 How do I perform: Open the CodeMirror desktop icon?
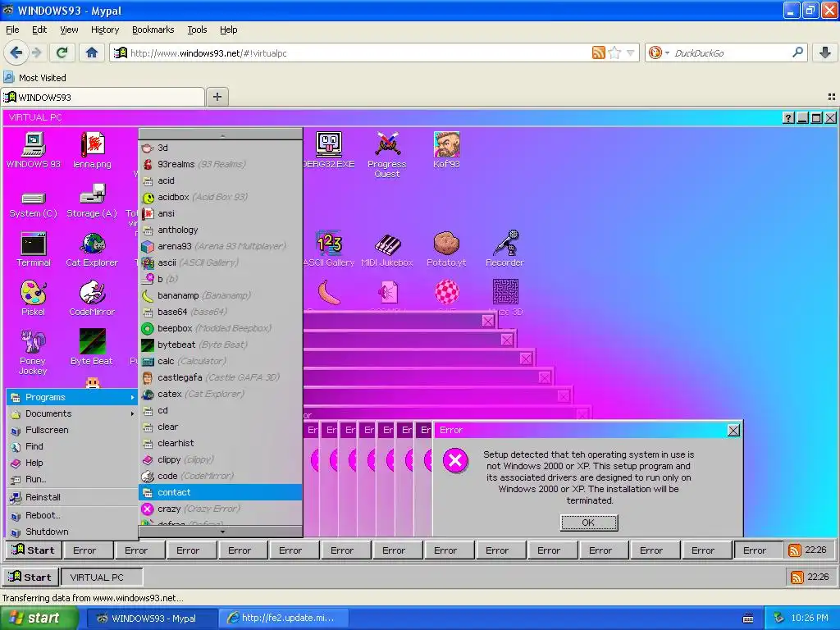pos(92,298)
